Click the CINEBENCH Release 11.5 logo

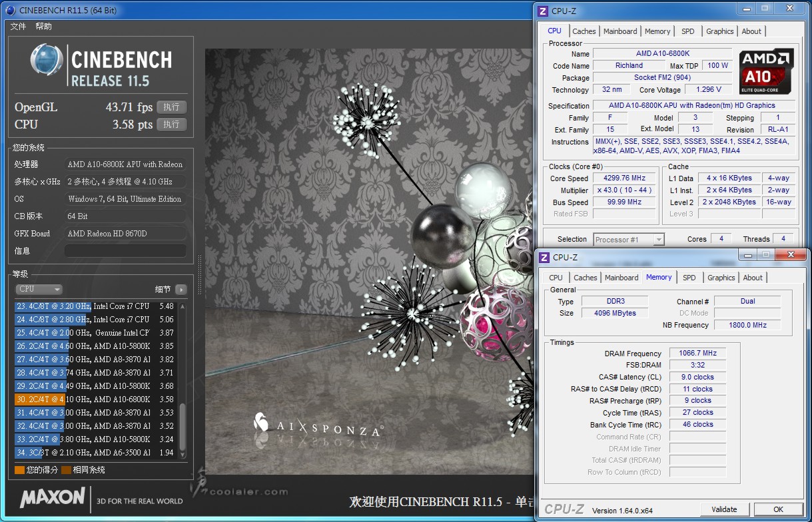tap(101, 65)
